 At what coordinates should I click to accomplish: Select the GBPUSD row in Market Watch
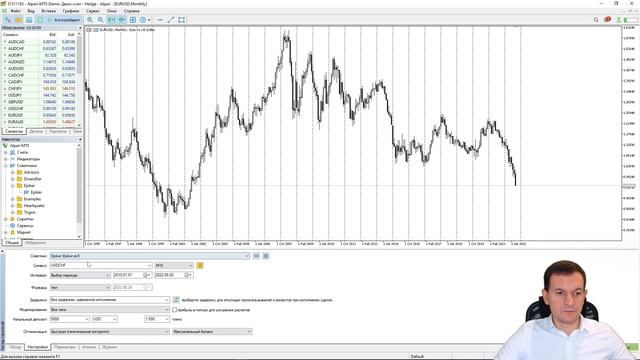tap(40, 102)
